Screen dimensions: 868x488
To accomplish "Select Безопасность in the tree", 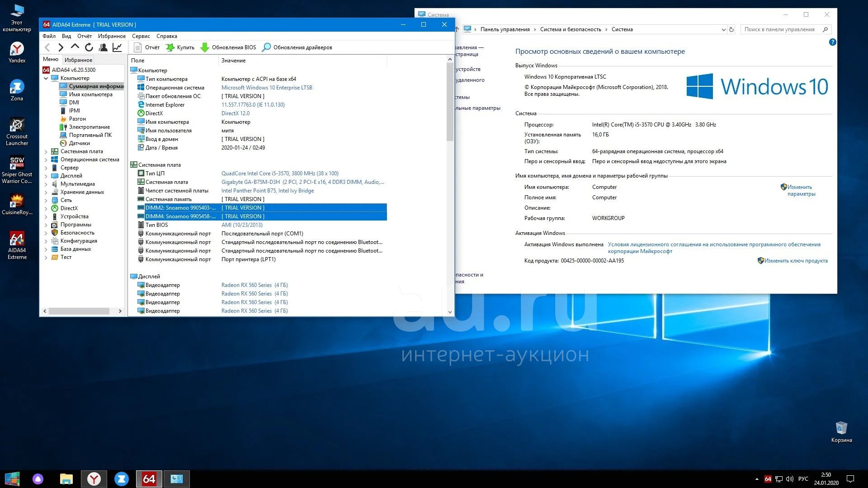I will coord(77,233).
